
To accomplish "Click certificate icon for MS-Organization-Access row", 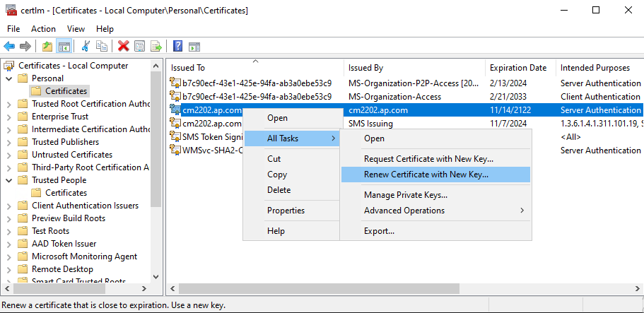I will (x=175, y=97).
